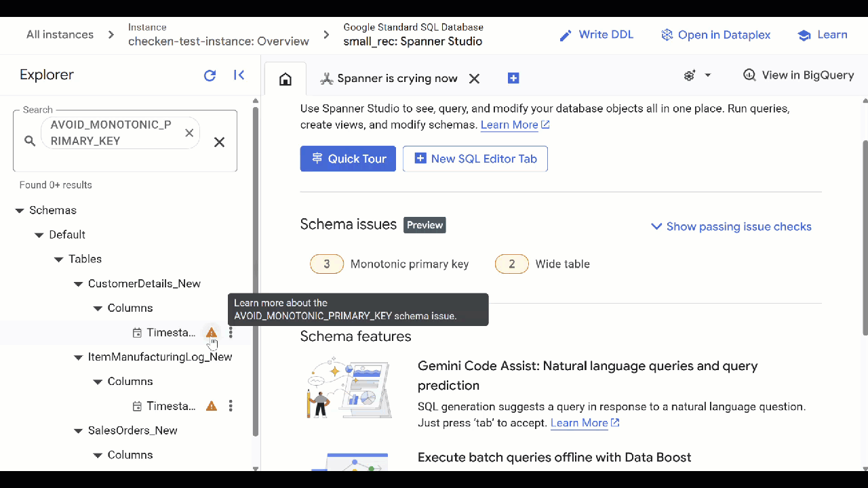Screen dimensions: 868x488
Task: Remove the AVOID_MONOTONIC_PRIMARY_KEY search chip
Action: pos(189,133)
